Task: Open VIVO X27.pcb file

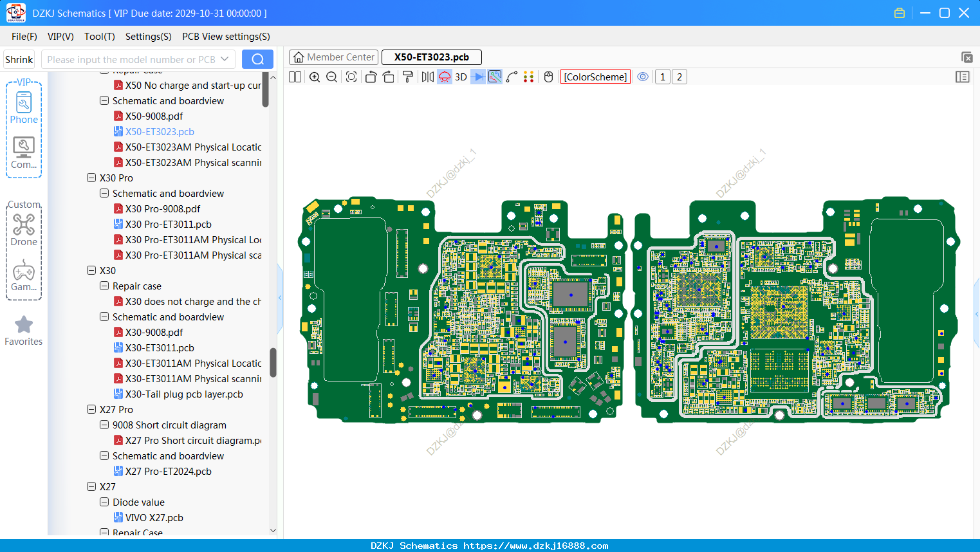Action: click(x=154, y=518)
